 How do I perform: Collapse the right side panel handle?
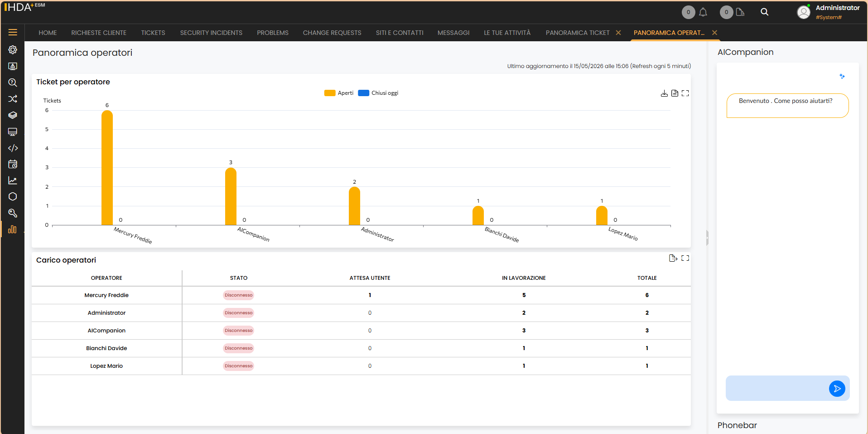[x=707, y=238]
